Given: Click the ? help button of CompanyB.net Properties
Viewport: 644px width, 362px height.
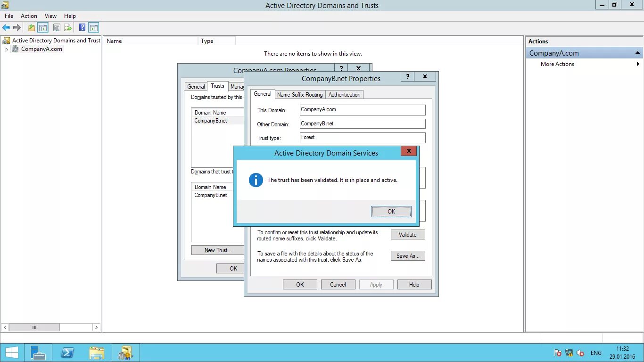Looking at the screenshot, I should coord(407,76).
